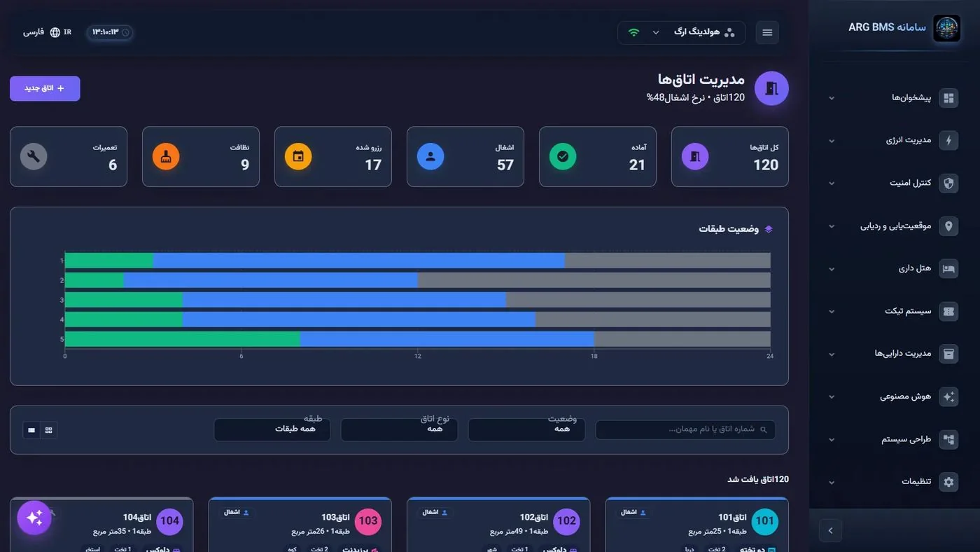The image size is (980, 552).
Task: Click the purple door icon on کل اتاق‌ها card
Action: 695,157
